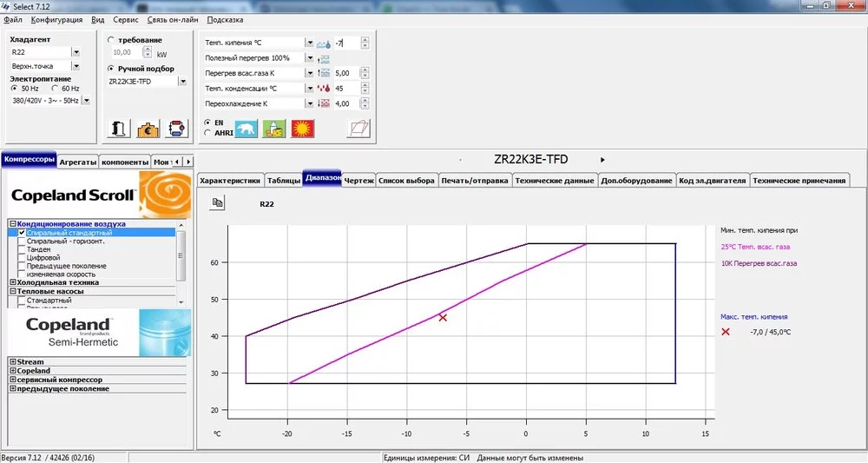Click the useful superheat icon
Viewport: 868px width, 463px height.
(324, 58)
